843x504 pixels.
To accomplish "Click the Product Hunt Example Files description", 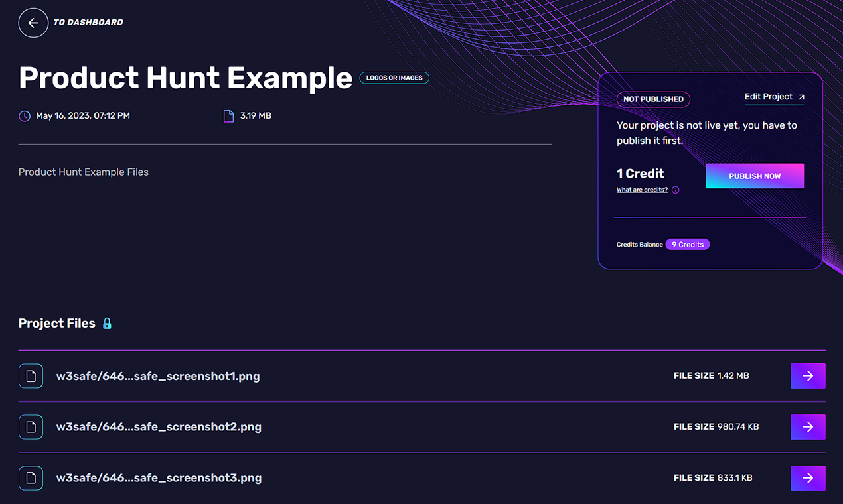I will pos(84,172).
